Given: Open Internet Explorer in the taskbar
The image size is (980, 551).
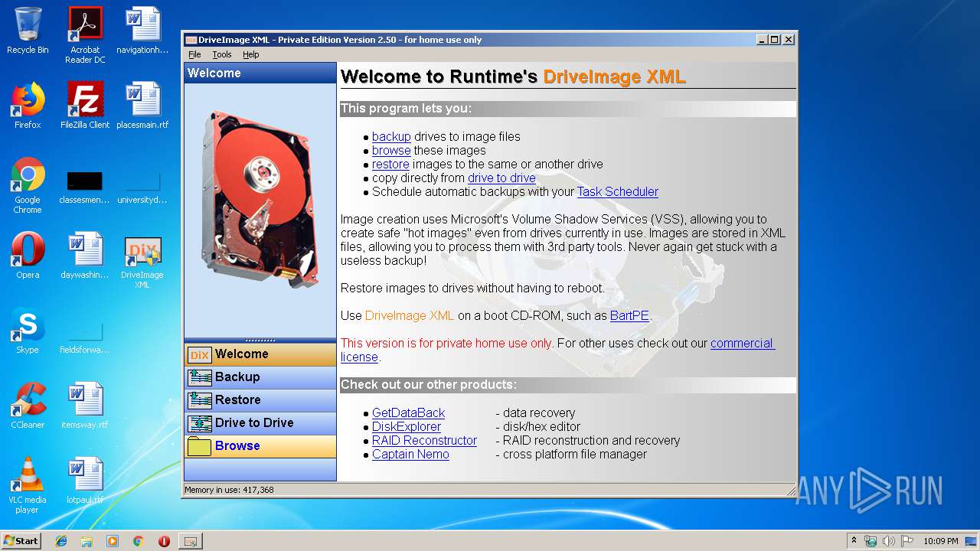Looking at the screenshot, I should coord(61,541).
